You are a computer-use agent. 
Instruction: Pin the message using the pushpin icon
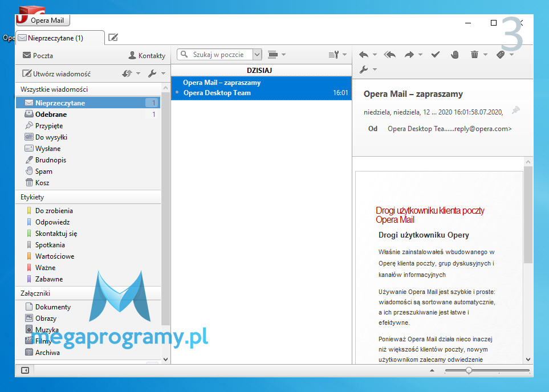pos(516,111)
